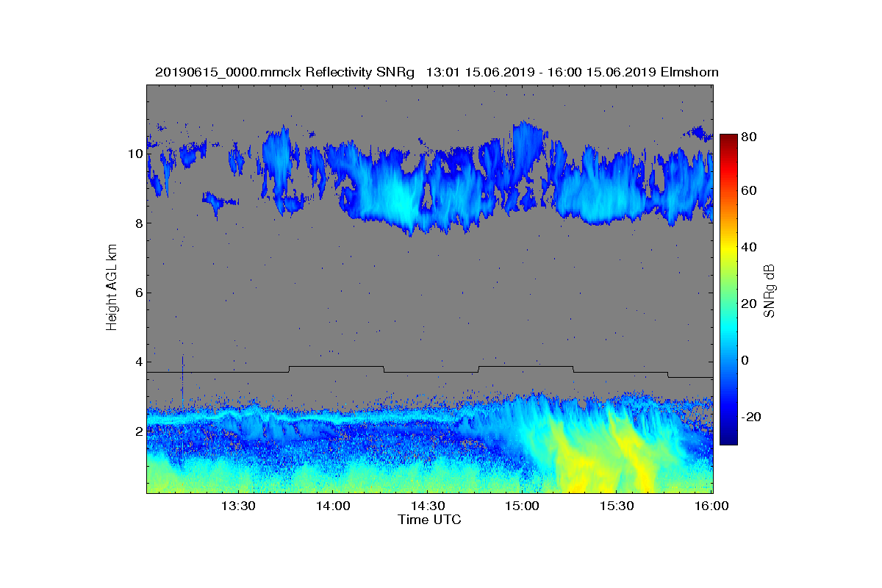Click the black step line near 4 km
The image size is (882, 588).
tap(429, 371)
